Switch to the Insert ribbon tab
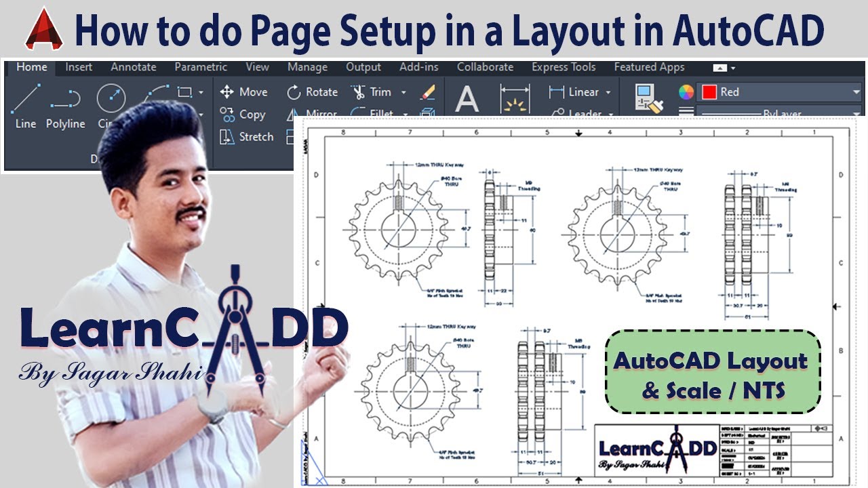Image resolution: width=868 pixels, height=488 pixels. (x=79, y=67)
